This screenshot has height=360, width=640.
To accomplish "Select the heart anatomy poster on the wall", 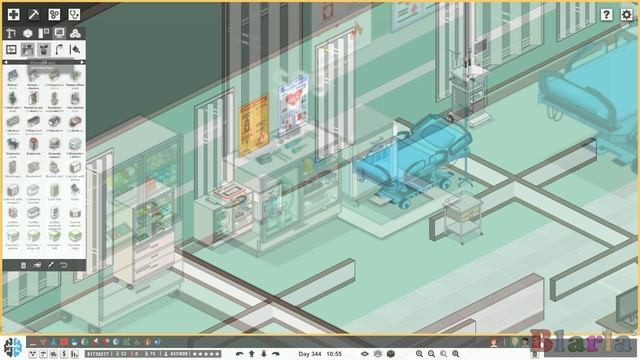I will pyautogui.click(x=293, y=105).
